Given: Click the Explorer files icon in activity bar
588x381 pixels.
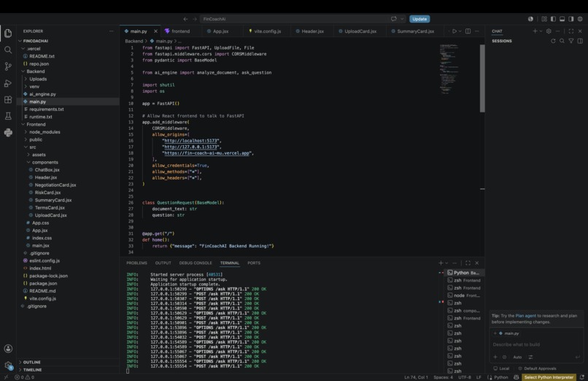Looking at the screenshot, I should (8, 34).
